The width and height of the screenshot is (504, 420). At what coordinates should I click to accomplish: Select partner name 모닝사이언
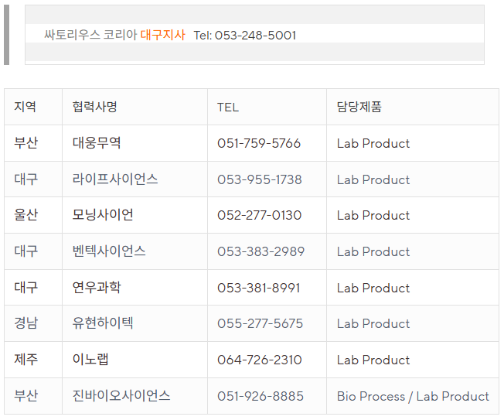coord(103,215)
